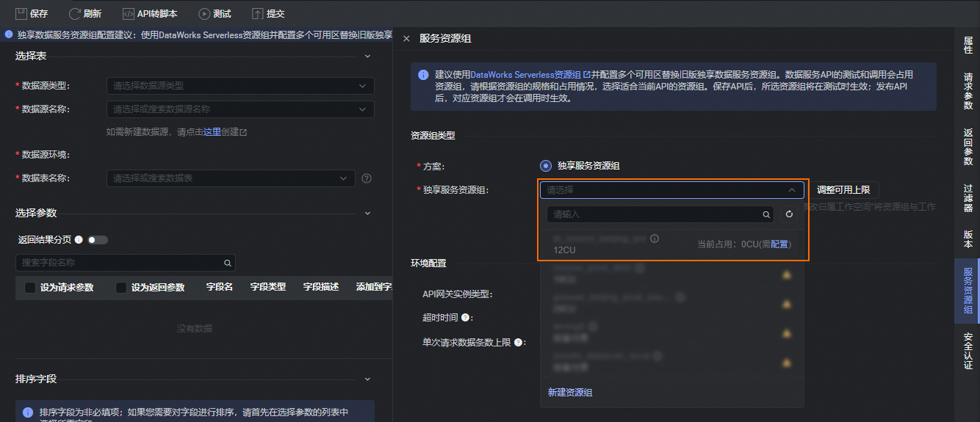Image resolution: width=980 pixels, height=422 pixels.
Task: Switch to the 过滤器 side tab
Action: click(968, 198)
